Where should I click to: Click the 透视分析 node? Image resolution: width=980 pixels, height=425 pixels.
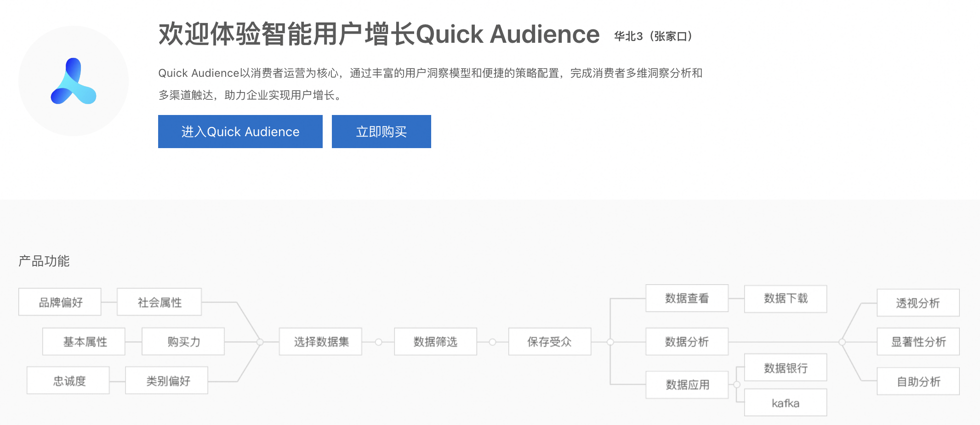[x=918, y=303]
